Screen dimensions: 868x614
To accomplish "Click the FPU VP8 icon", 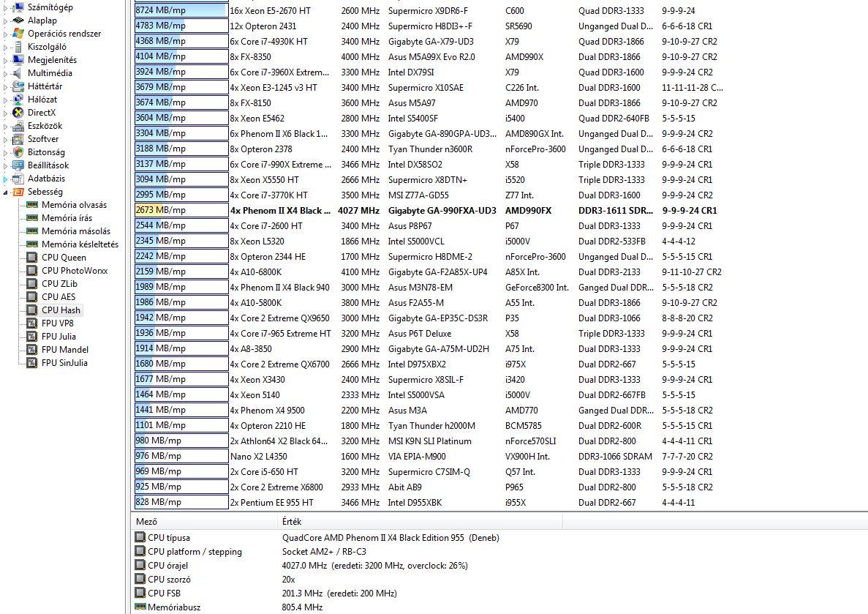I will pos(32,323).
